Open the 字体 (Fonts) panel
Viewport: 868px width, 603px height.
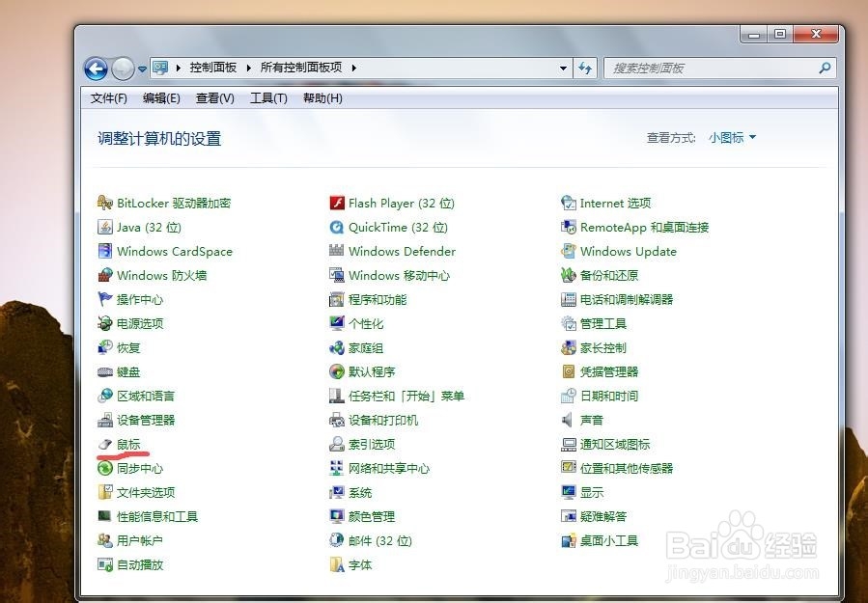[x=361, y=564]
